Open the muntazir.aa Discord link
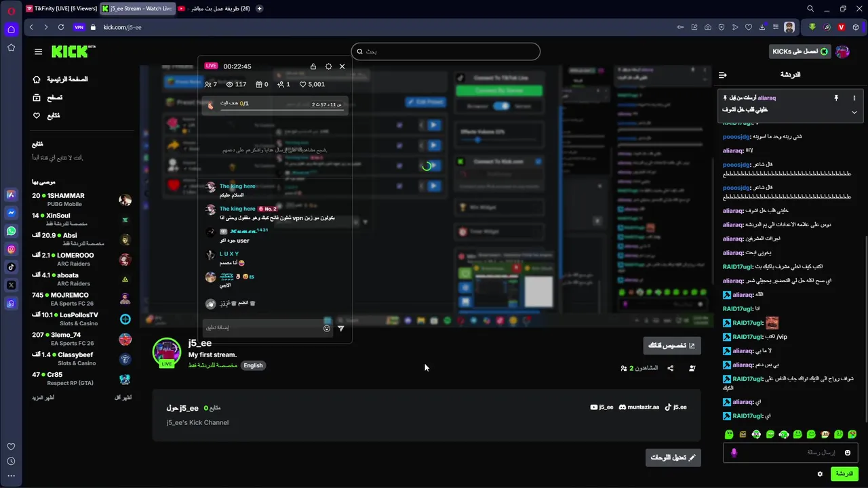The image size is (868, 488). point(639,407)
